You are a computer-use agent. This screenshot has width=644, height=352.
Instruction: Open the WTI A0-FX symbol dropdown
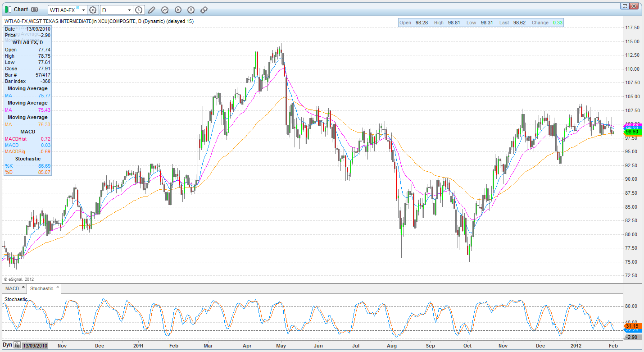pos(84,10)
